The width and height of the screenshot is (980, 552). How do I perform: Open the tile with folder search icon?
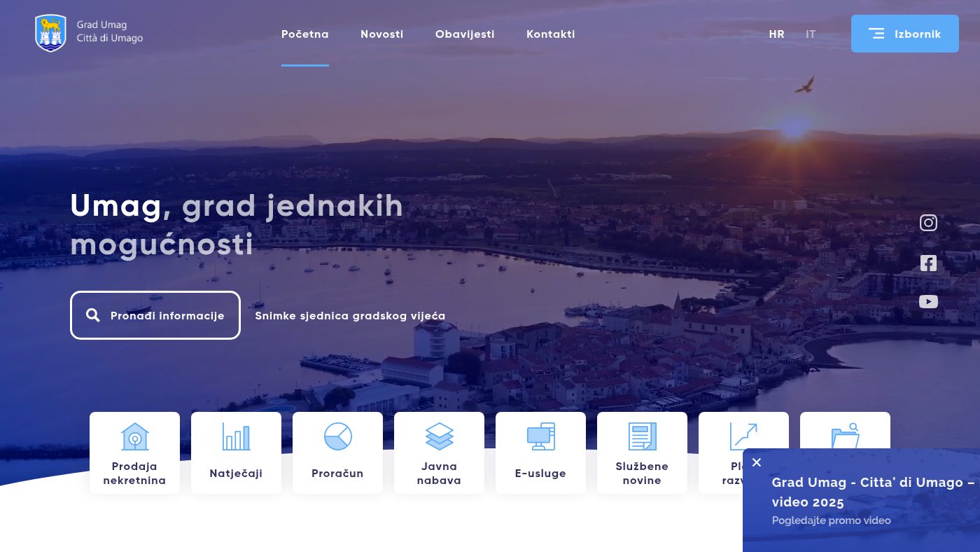click(845, 430)
